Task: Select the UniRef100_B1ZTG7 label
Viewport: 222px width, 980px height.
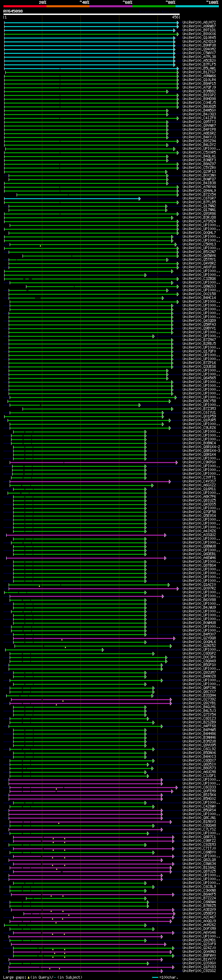Action: tap(199, 72)
